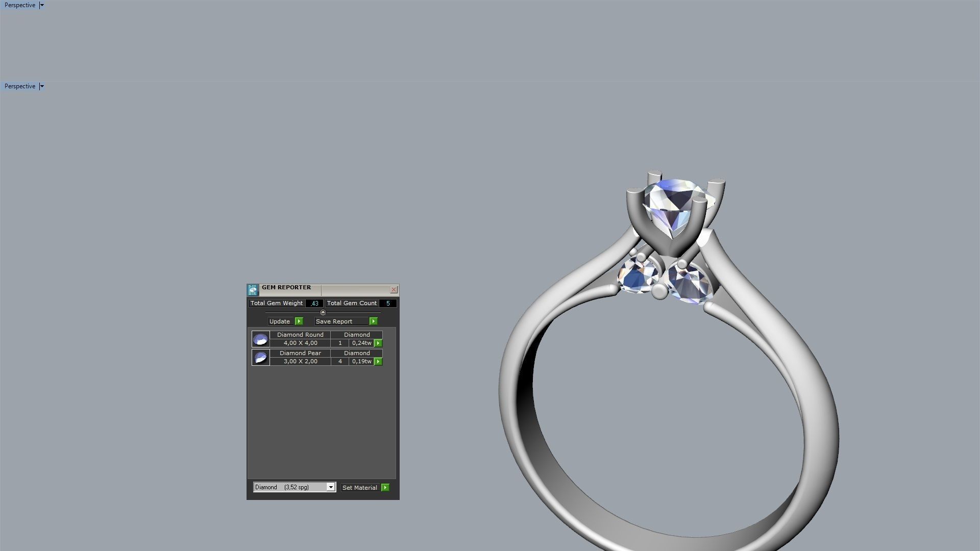Click green arrow next to Set Material
This screenshot has width=980, height=551.
385,488
